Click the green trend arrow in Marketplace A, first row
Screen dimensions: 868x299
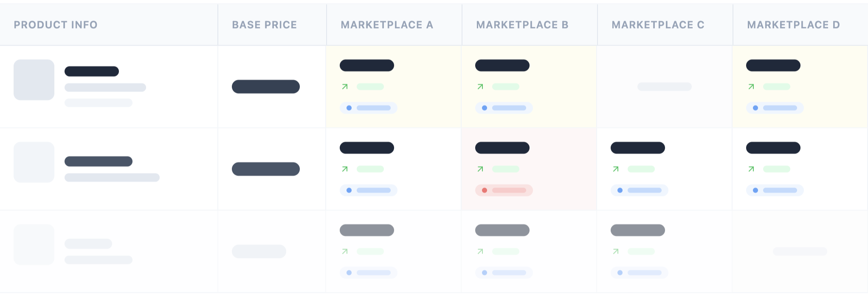(345, 87)
